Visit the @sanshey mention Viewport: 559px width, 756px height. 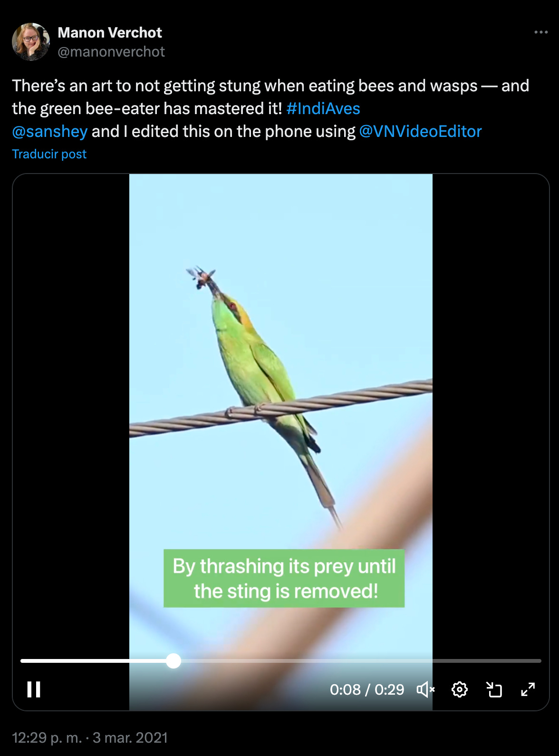[50, 131]
